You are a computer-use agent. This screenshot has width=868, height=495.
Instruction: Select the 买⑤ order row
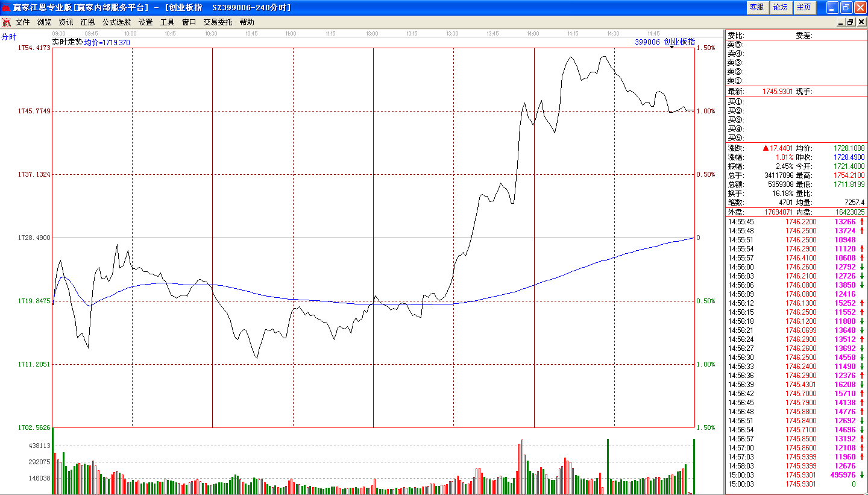point(796,138)
